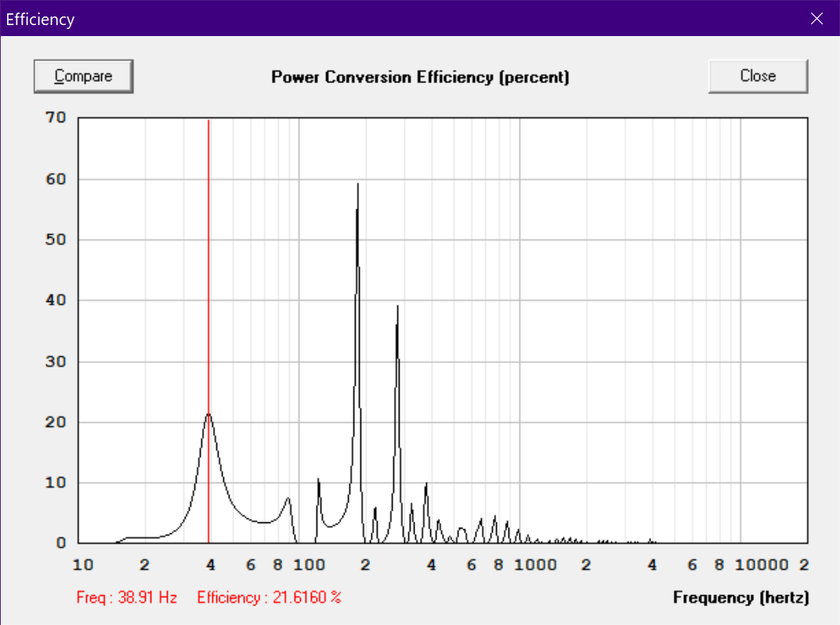This screenshot has height=625, width=840.
Task: Click the 'Efficiency : 21.6160 %' readout
Action: (269, 597)
